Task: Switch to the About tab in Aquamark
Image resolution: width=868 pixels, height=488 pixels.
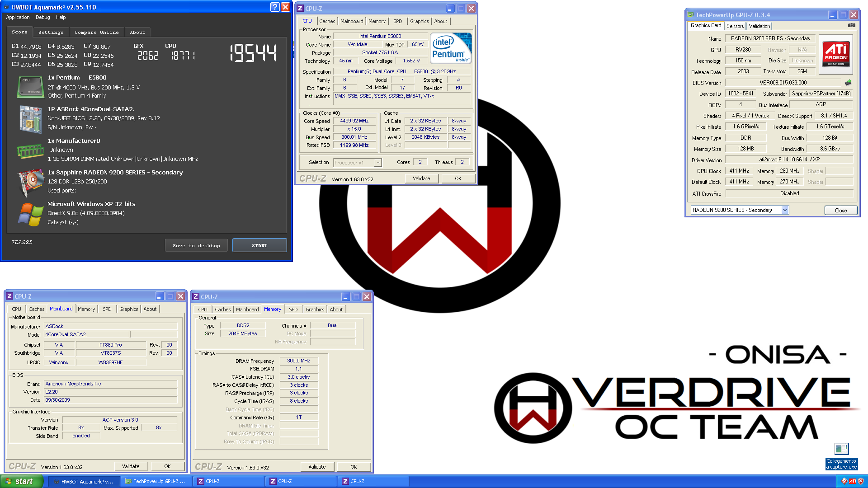Action: tap(137, 32)
